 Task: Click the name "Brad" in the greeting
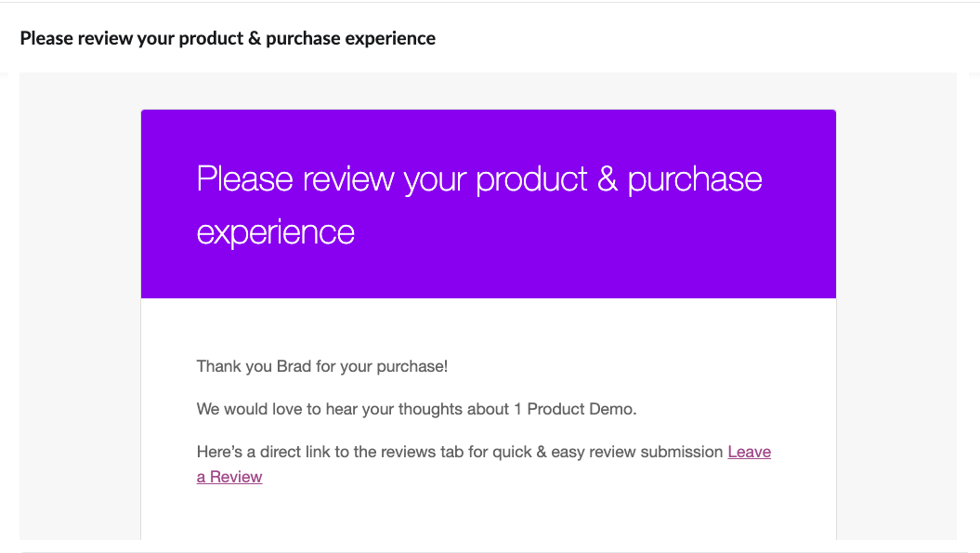tap(294, 366)
